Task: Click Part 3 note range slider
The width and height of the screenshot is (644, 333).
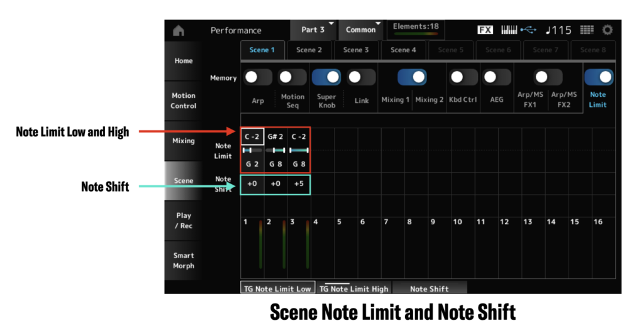Action: point(299,151)
